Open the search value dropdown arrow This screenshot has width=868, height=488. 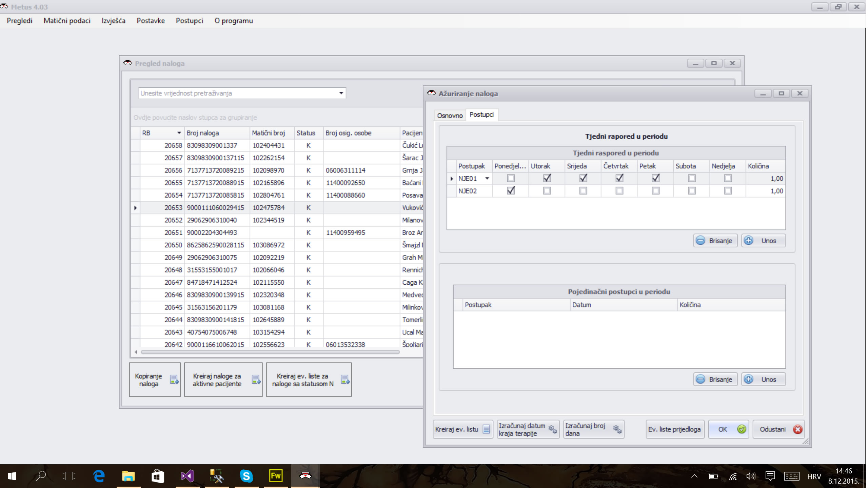[x=341, y=93]
